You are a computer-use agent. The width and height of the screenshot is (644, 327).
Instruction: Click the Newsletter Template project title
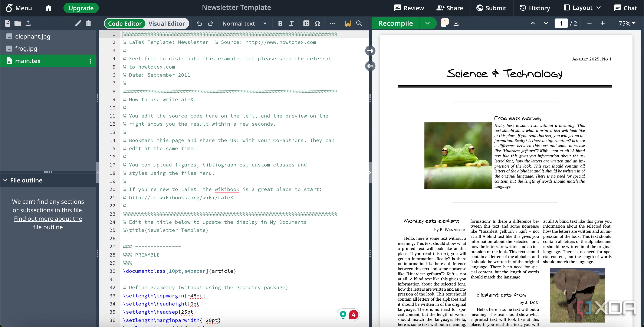click(x=236, y=7)
